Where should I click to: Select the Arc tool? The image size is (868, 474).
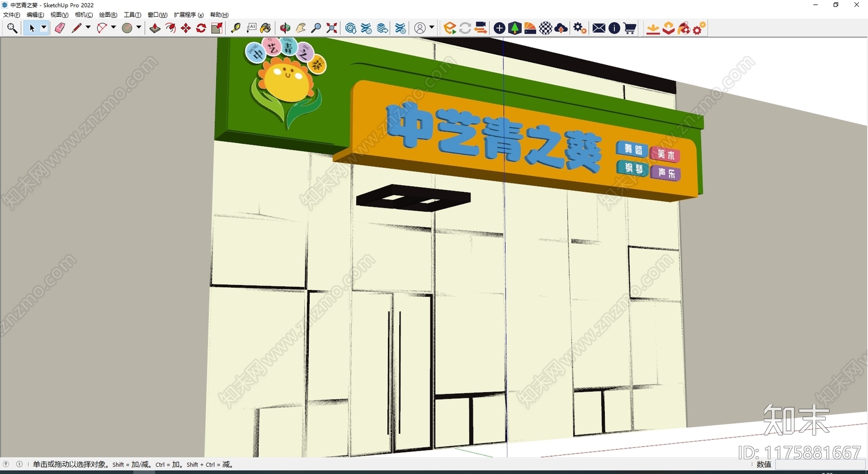click(x=101, y=28)
